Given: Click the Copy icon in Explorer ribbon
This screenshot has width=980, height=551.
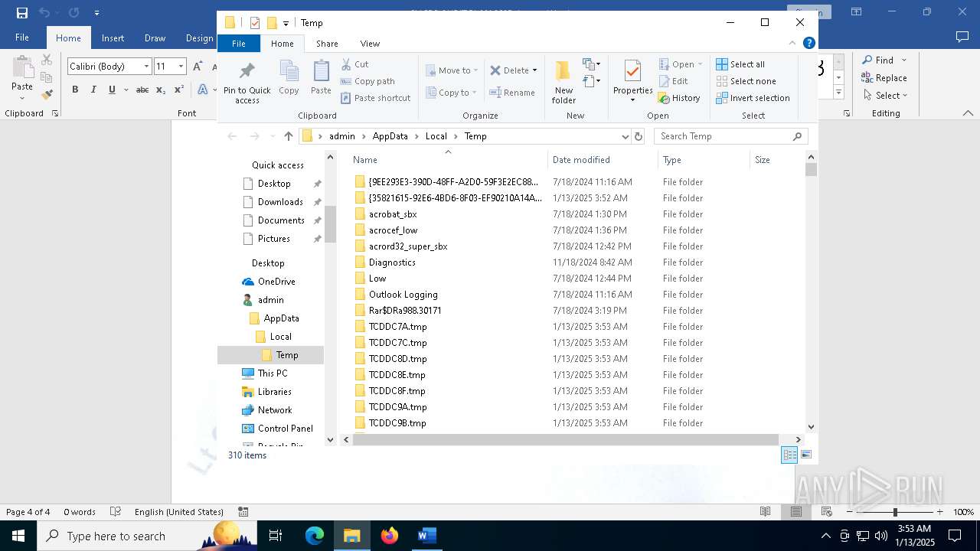Looking at the screenshot, I should 289,78.
